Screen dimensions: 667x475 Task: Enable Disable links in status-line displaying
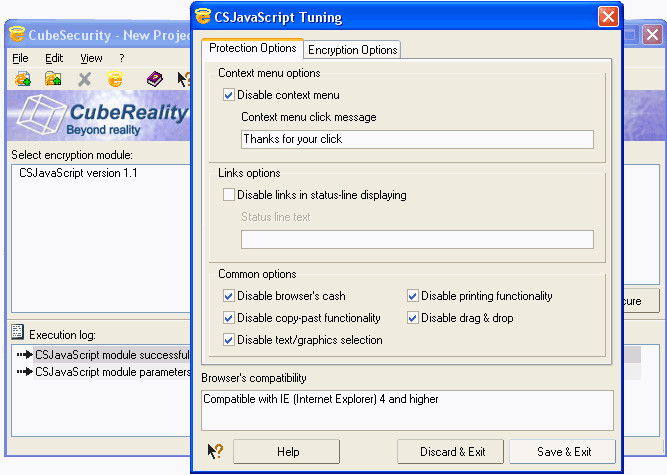point(229,195)
